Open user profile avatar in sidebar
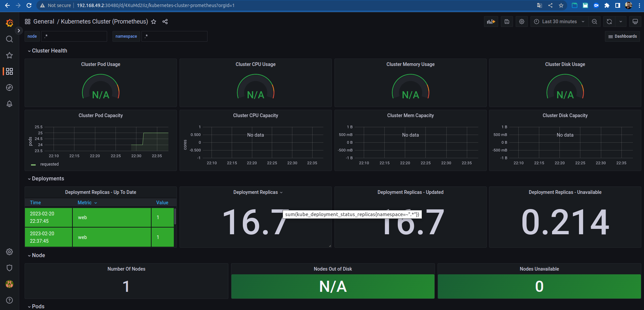 click(x=9, y=284)
